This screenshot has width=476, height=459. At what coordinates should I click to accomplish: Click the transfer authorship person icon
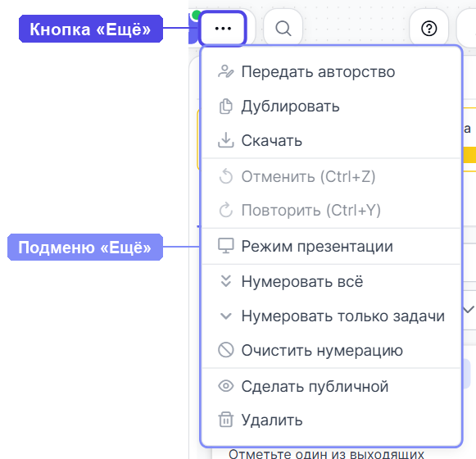pos(226,71)
